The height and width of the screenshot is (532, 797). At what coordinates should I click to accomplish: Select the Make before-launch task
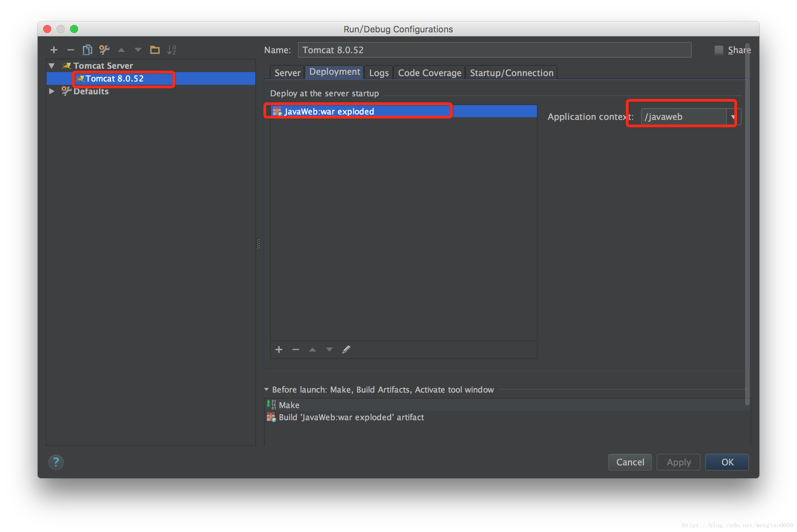507,405
